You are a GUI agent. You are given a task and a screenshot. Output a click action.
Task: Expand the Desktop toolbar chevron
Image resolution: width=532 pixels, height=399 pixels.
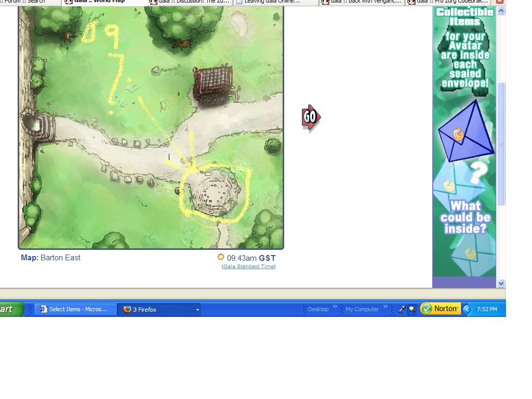335,307
